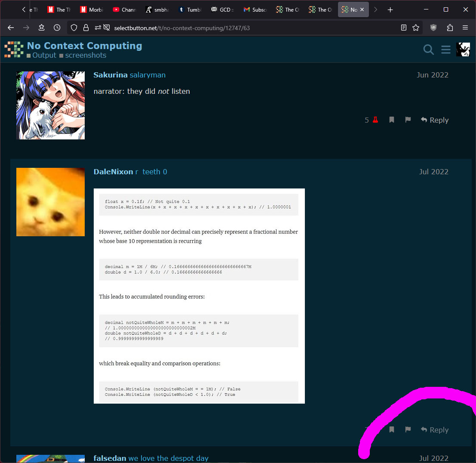Flag Sakurina's post
This screenshot has width=476, height=463.
pos(408,120)
